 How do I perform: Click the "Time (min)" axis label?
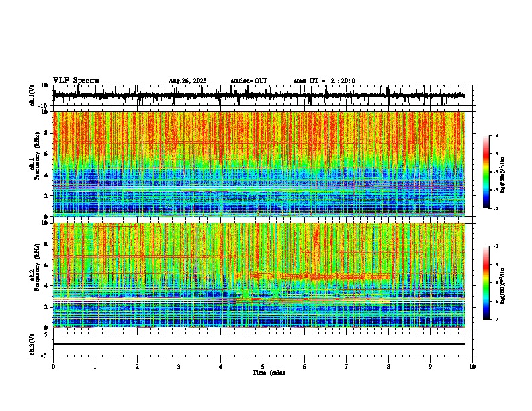click(x=269, y=373)
